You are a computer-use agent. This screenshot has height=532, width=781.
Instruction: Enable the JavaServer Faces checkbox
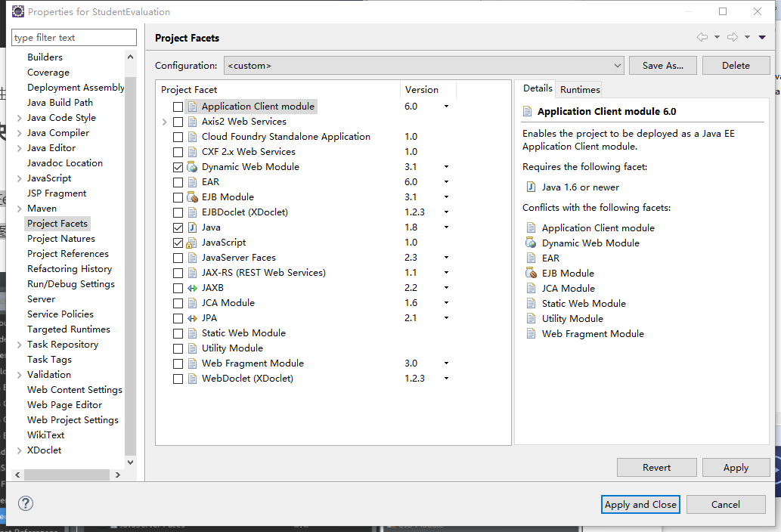coord(178,258)
